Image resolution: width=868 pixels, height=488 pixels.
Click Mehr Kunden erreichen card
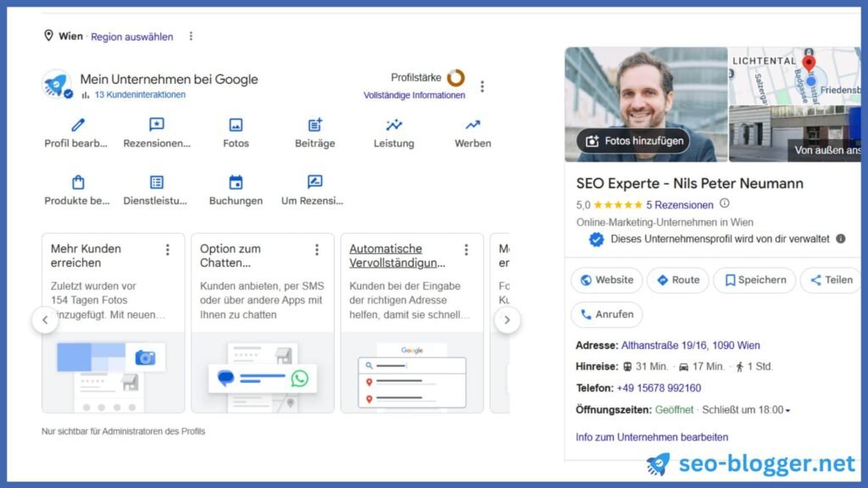(113, 323)
